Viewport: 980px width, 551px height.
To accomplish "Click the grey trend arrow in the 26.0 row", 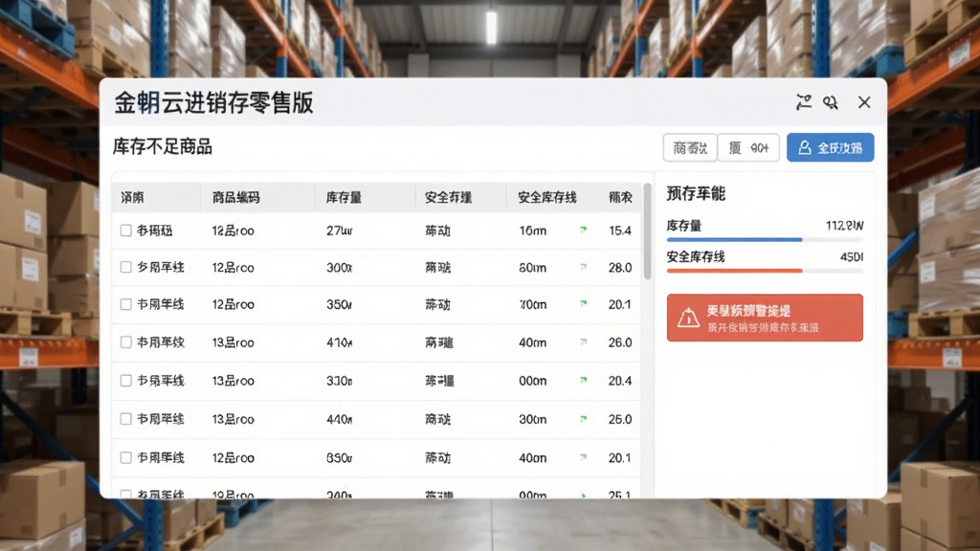I will 583,342.
